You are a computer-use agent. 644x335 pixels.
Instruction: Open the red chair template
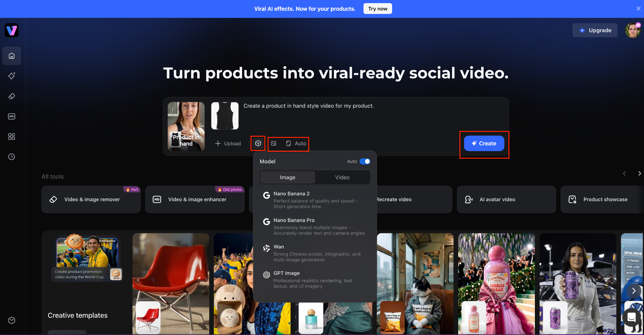click(171, 284)
